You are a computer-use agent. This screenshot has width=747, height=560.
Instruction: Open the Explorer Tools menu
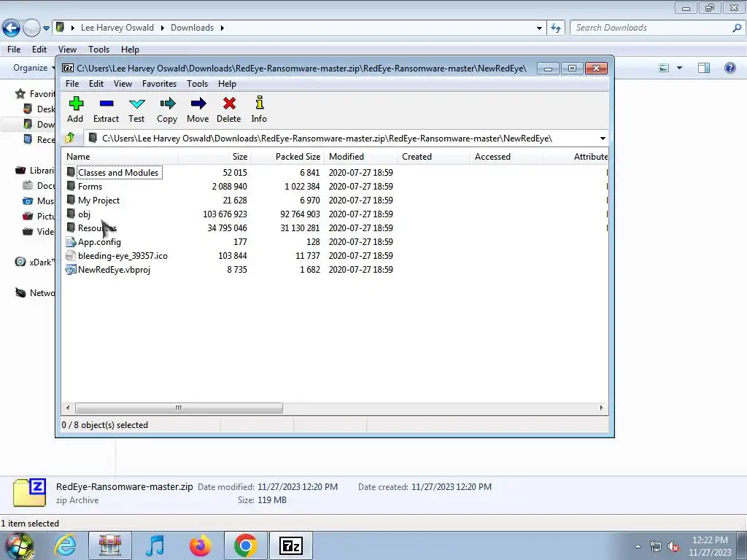pyautogui.click(x=98, y=50)
